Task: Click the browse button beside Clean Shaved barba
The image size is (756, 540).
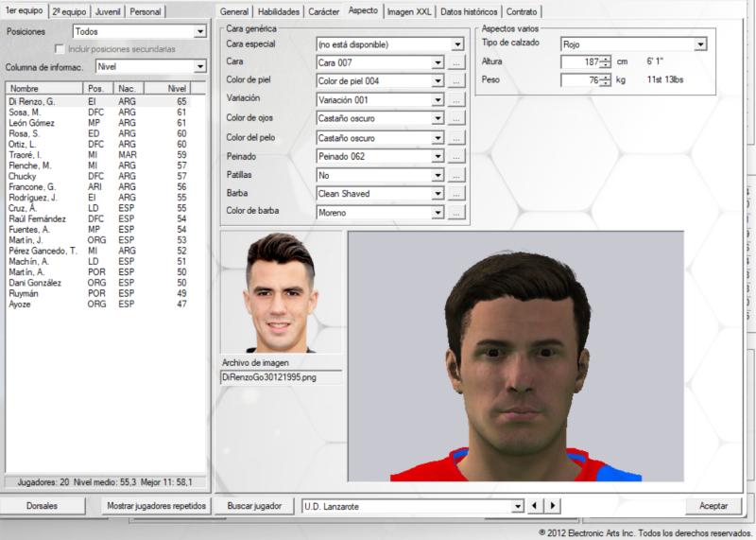Action: pyautogui.click(x=456, y=194)
